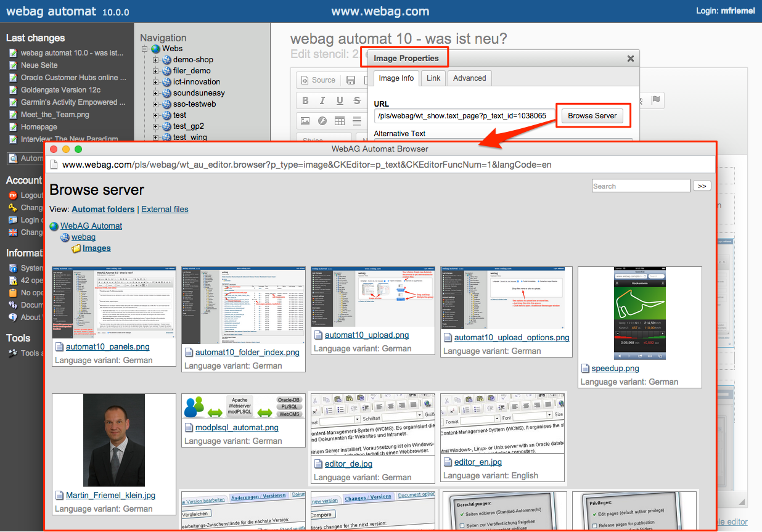
Task: Expand the soundsuneasy tree node
Action: pos(157,93)
